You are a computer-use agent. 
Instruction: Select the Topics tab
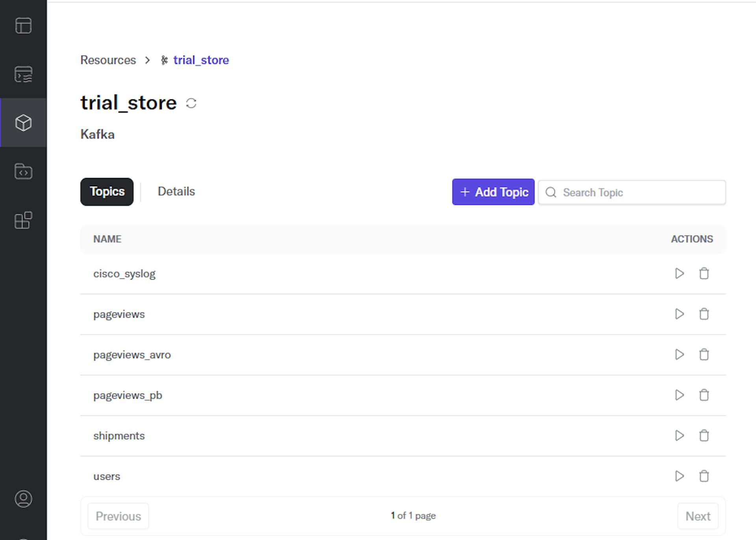tap(107, 191)
